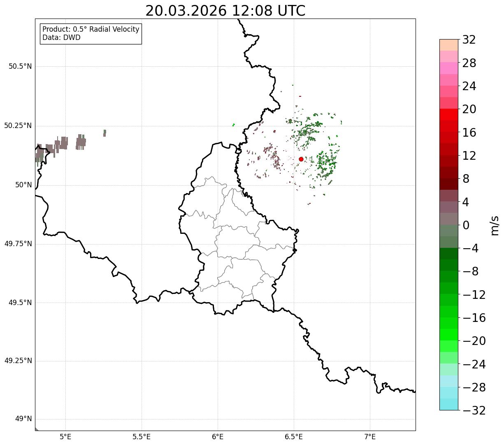This screenshot has height=445, width=504.
Task: Click the red radar site marker
Action: click(x=301, y=159)
